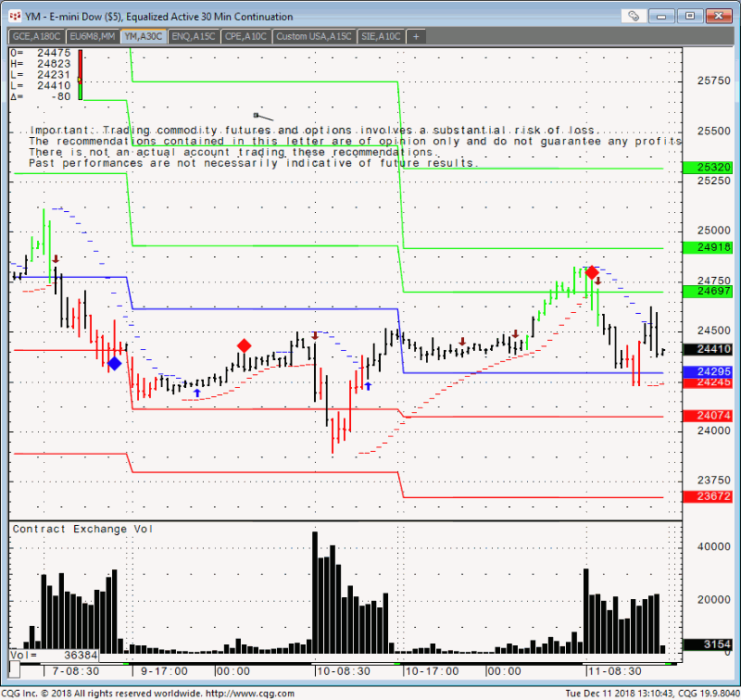Viewport: 741px width, 700px height.
Task: Click the small line study handle above disclaimer
Action: (256, 116)
